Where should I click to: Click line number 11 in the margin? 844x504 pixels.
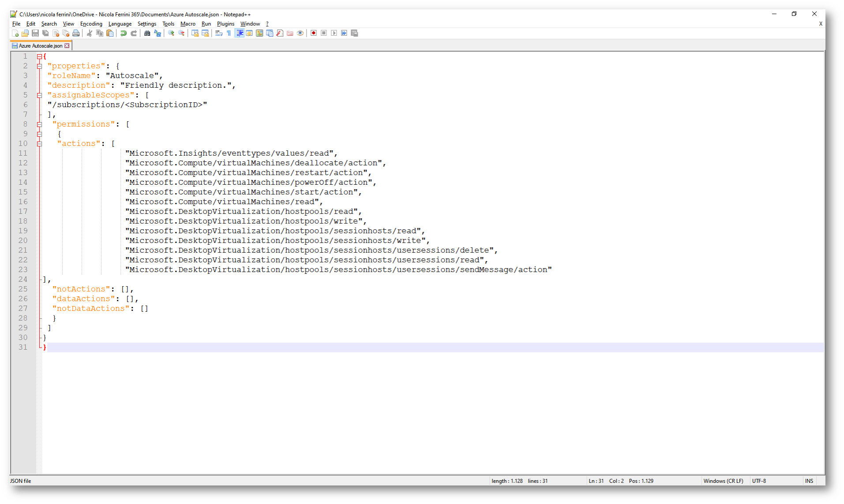click(23, 153)
